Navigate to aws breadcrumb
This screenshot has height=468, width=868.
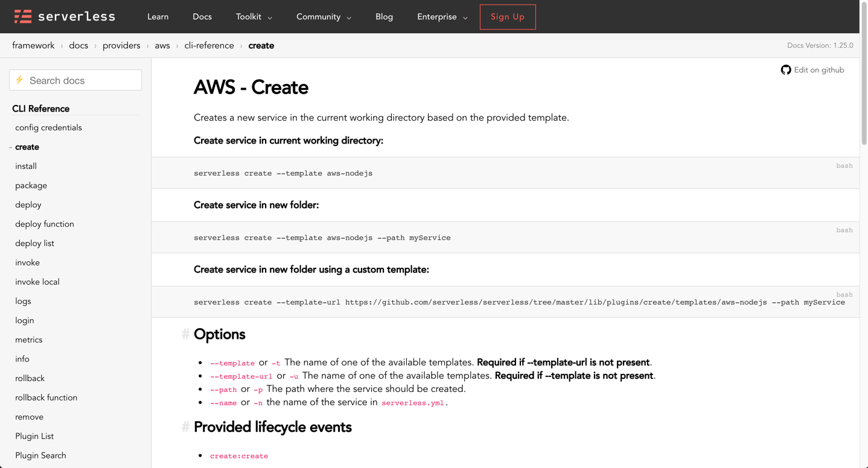[162, 45]
